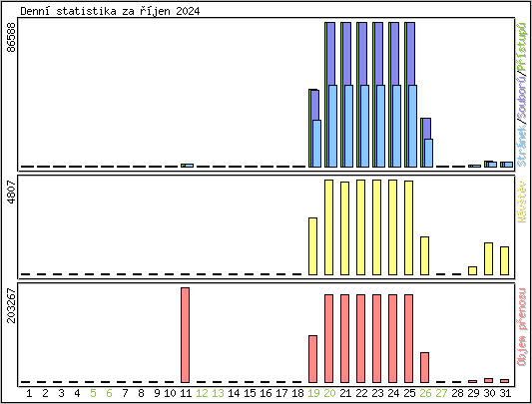The height and width of the screenshot is (404, 532).
Task: Click day 19 on the x-axis
Action: pyautogui.click(x=313, y=393)
